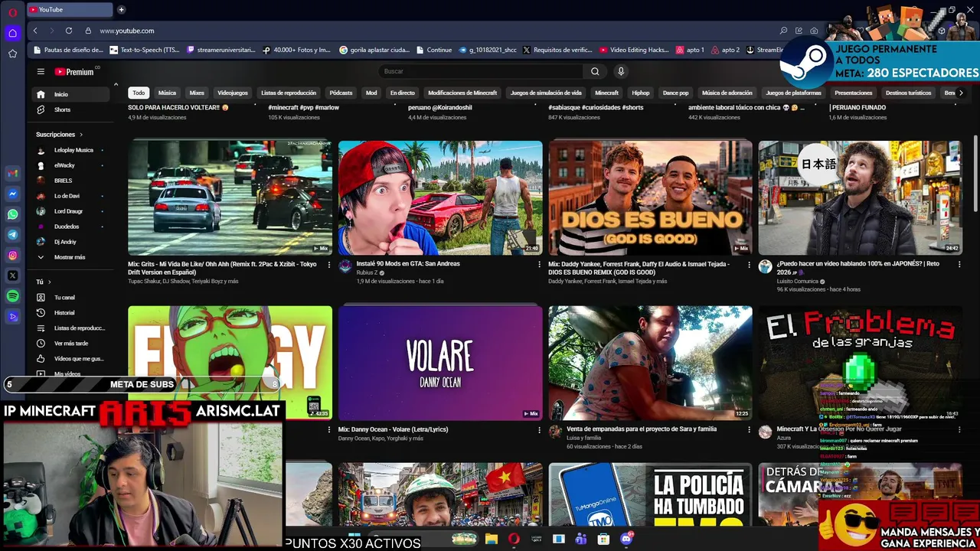Click the search magnifier button
Viewport: 980px width, 551px height.
coord(595,71)
